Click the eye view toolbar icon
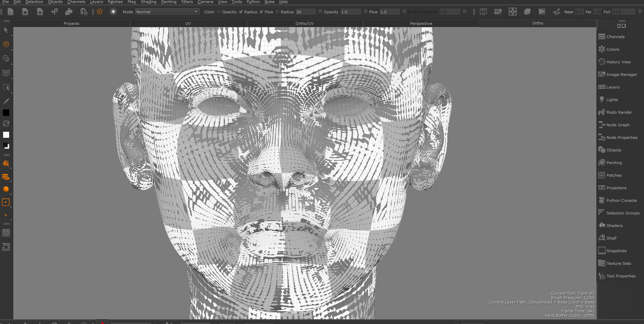This screenshot has height=324, width=644. [498, 12]
